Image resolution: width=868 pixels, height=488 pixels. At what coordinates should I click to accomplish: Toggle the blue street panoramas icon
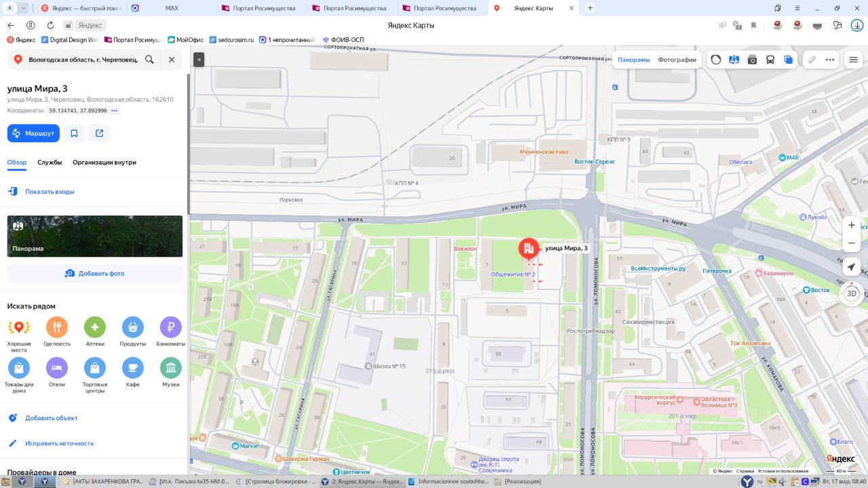(x=734, y=60)
